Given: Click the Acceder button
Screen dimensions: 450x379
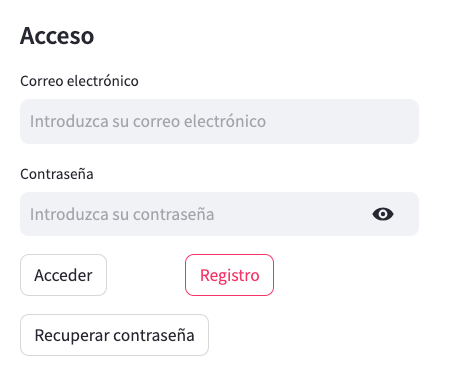Looking at the screenshot, I should pyautogui.click(x=63, y=275).
